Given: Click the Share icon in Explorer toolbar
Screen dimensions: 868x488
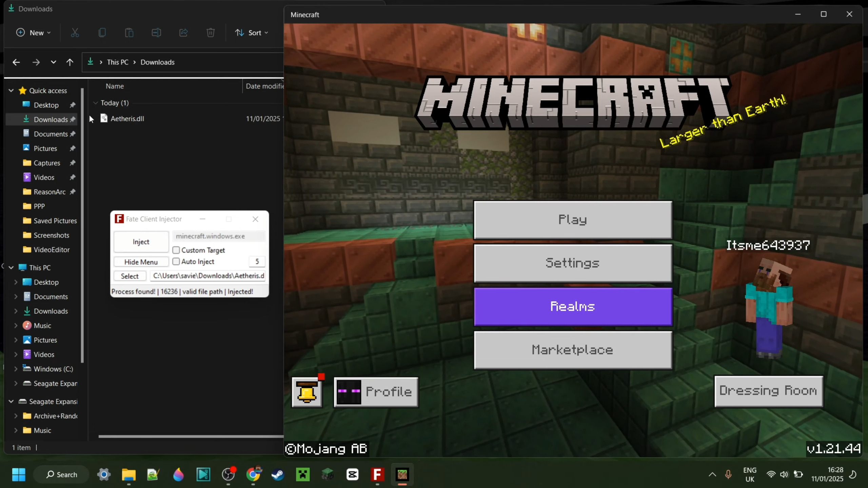Looking at the screenshot, I should (183, 33).
